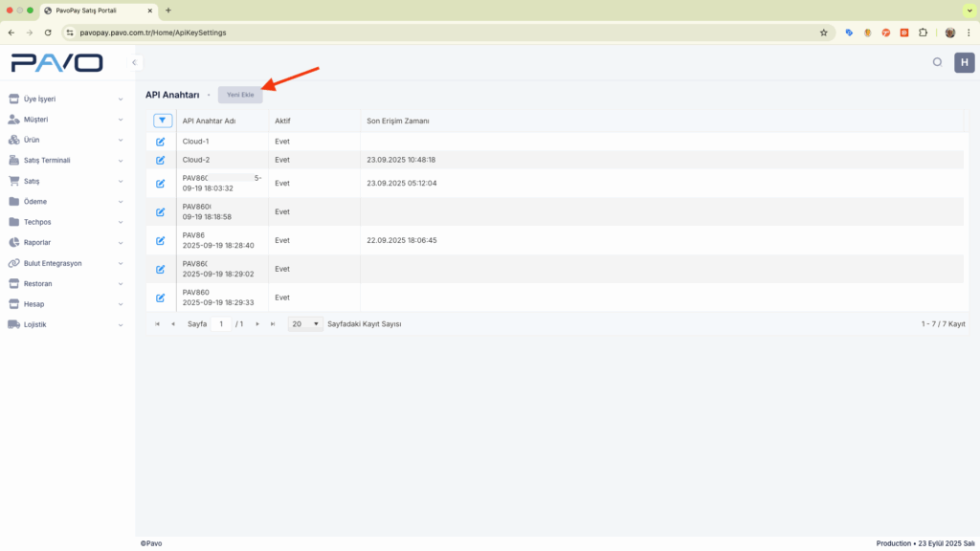The image size is (980, 551).
Task: Expand the Satış Terminali sidebar section
Action: point(64,160)
